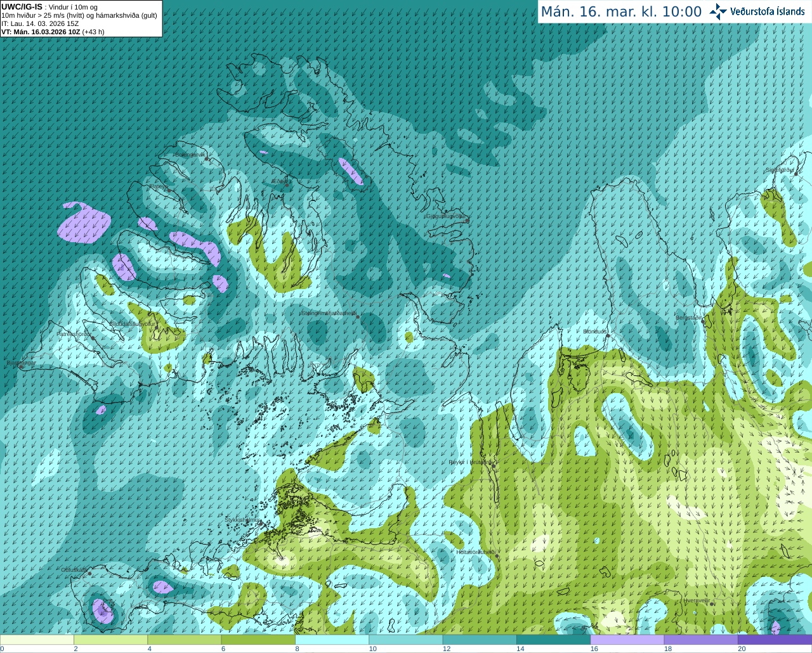Click the legend value '6'
The height and width of the screenshot is (653, 812).
(223, 649)
